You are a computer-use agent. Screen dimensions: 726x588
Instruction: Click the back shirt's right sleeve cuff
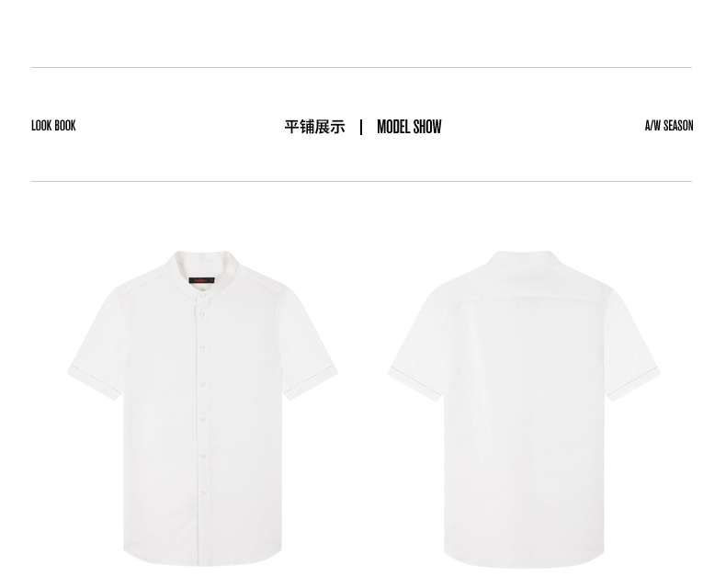(x=634, y=383)
